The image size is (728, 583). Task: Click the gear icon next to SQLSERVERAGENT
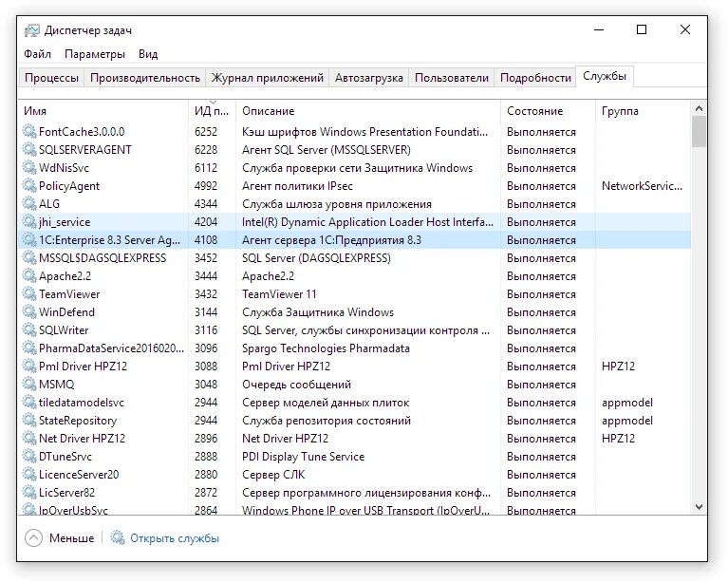coord(29,150)
